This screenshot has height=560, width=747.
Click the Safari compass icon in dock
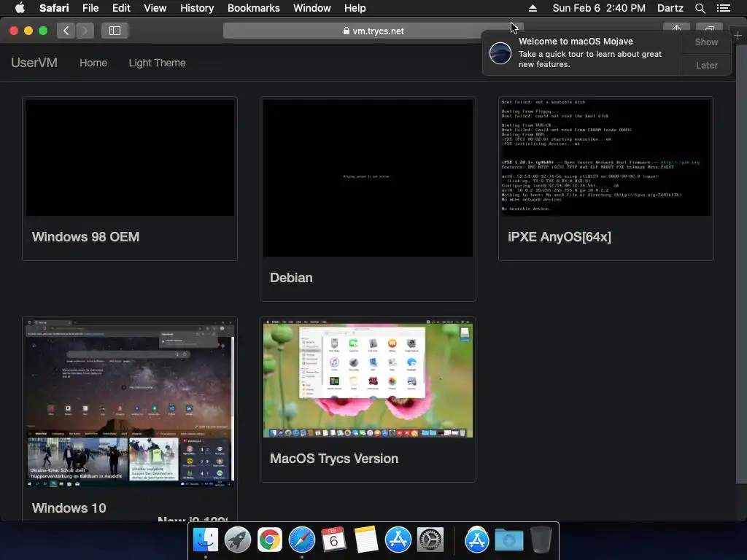[301, 540]
